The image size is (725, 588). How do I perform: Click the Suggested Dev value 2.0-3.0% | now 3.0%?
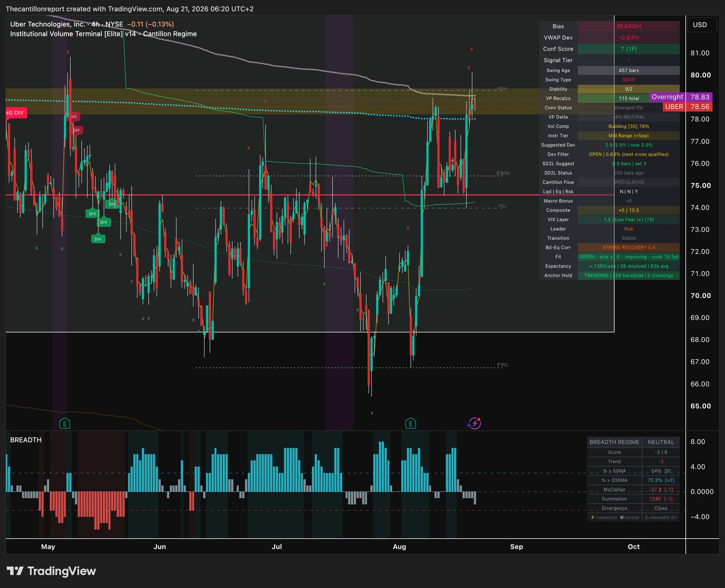click(629, 145)
